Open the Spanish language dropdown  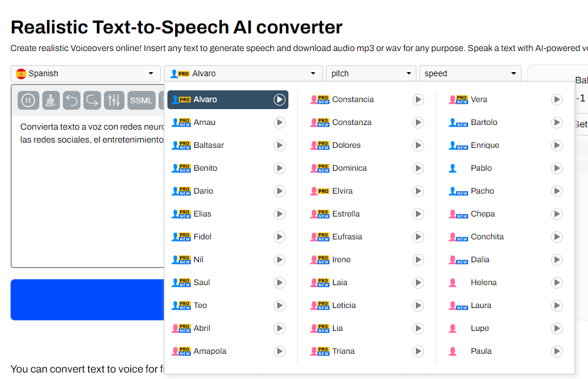pyautogui.click(x=86, y=73)
